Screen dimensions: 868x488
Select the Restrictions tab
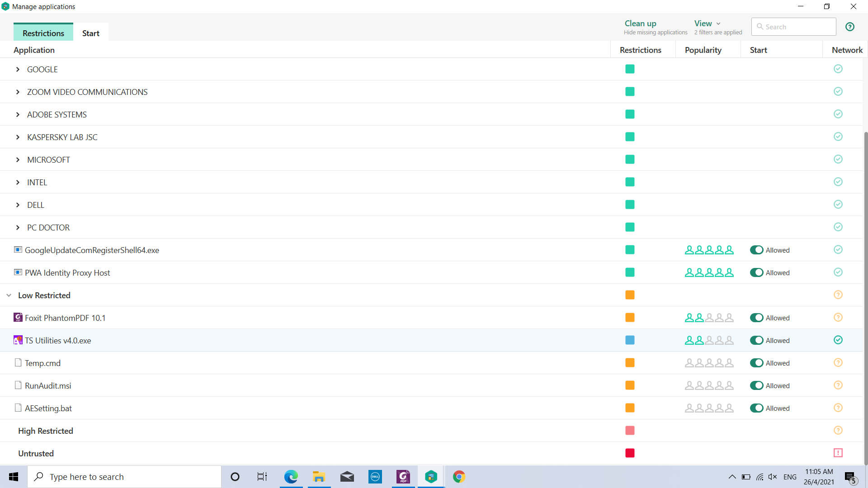point(43,33)
